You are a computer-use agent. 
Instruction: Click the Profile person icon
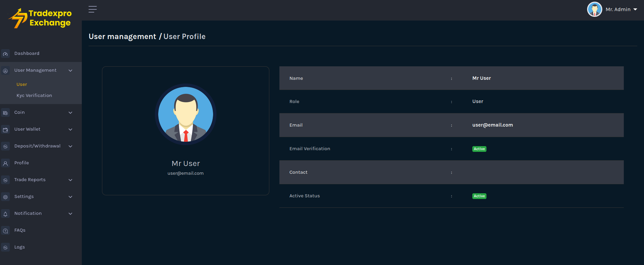pos(5,163)
